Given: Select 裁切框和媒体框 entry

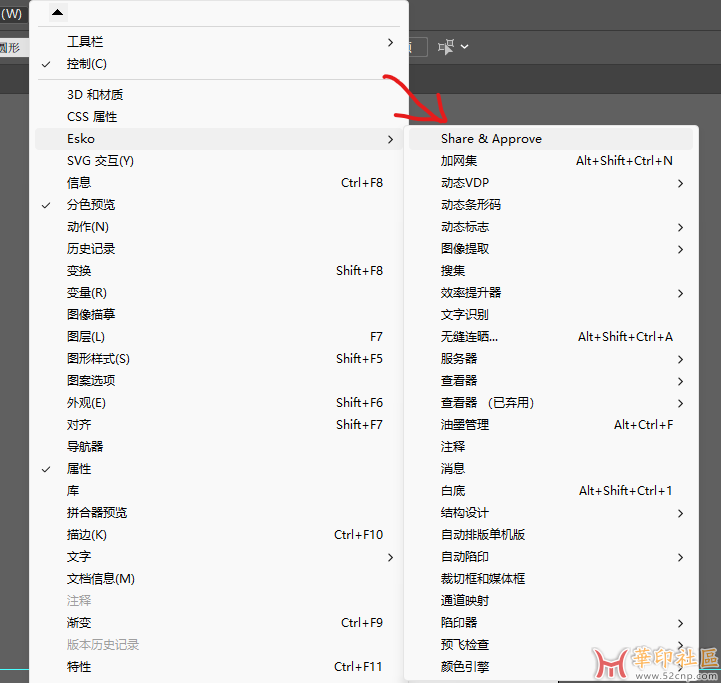Looking at the screenshot, I should 551,579.
